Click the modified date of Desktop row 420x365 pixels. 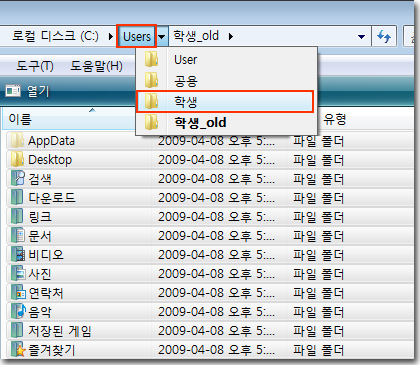click(x=216, y=160)
